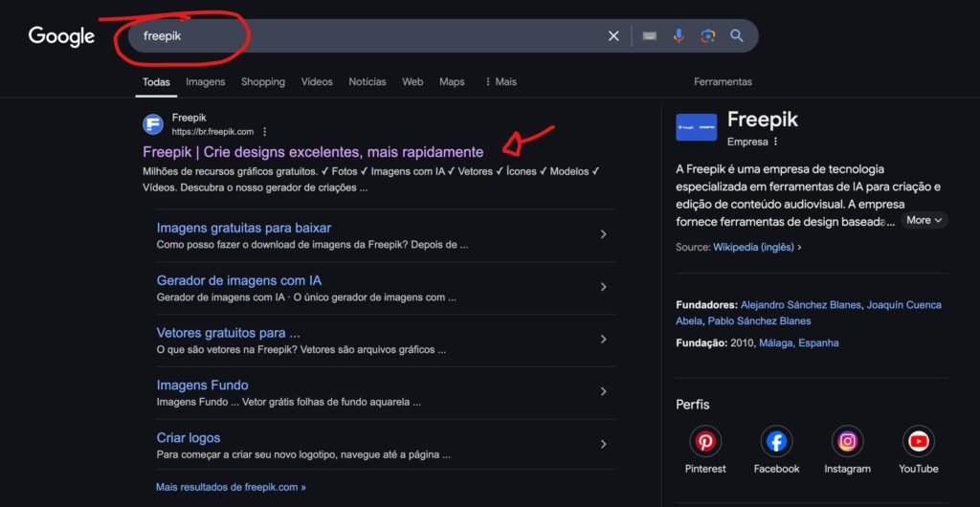Open Freepik's Facebook profile icon
Viewport: 980px width, 507px height.
[x=776, y=441]
